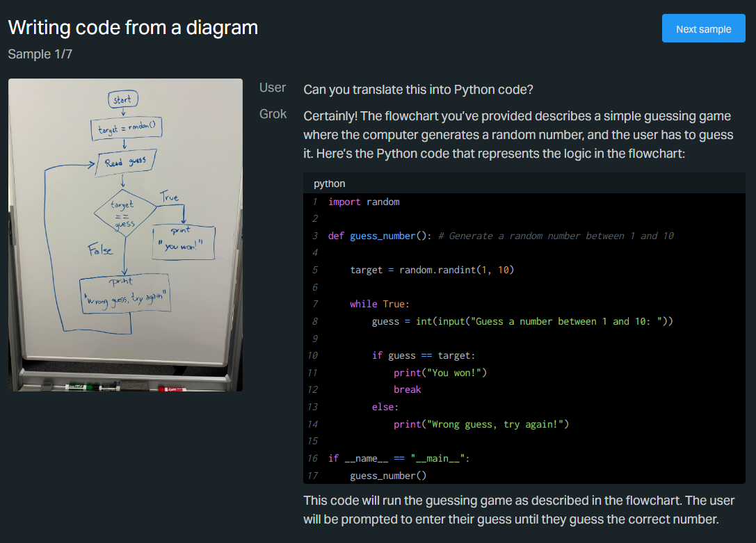
Task: Click the 'Wrong guess, try again!' print line
Action: 481,424
